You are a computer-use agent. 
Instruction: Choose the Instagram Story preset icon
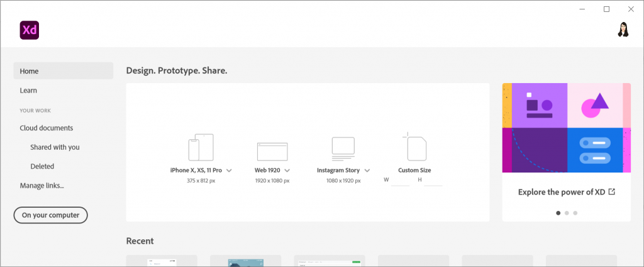[343, 148]
